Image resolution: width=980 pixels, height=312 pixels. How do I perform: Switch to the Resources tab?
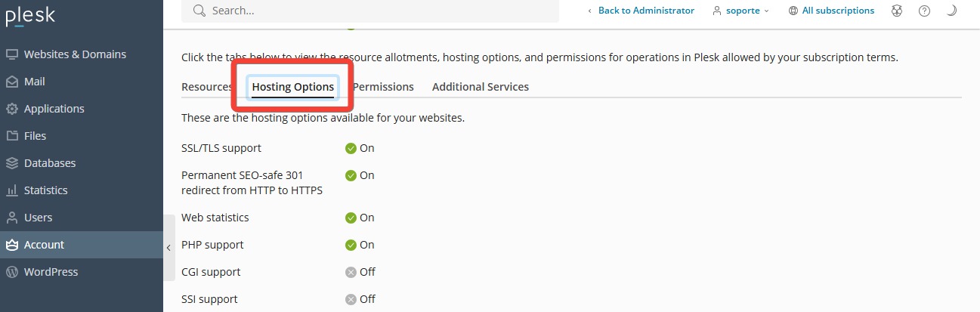[207, 87]
